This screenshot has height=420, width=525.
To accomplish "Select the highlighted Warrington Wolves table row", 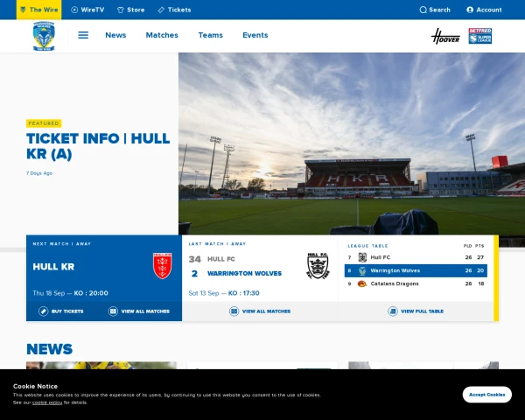I will [x=416, y=270].
